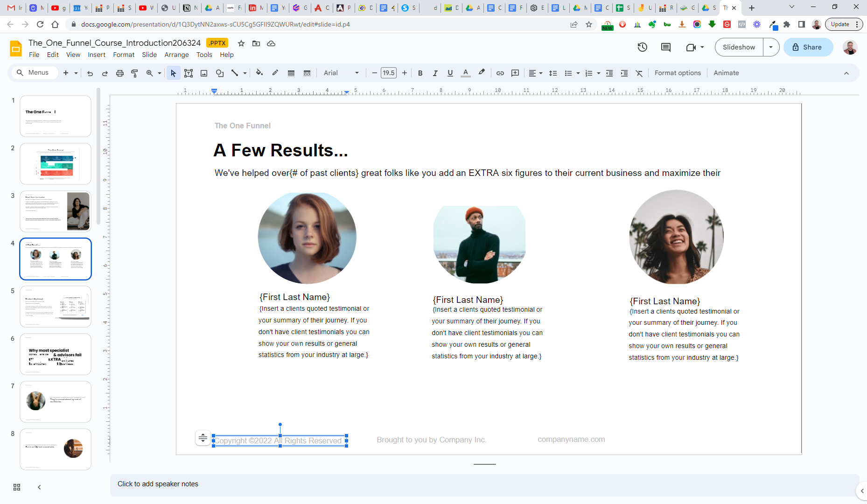867x504 pixels.
Task: Check the cloud document status icon
Action: 271,43
